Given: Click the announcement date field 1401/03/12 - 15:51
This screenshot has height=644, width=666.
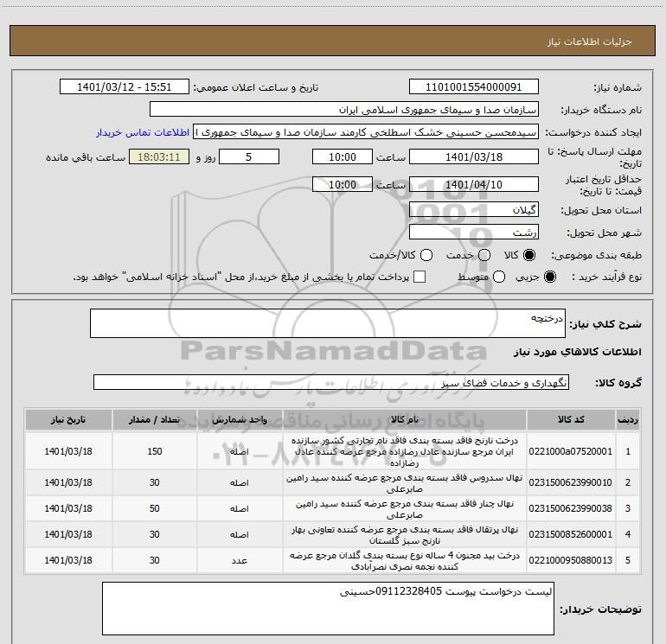Looking at the screenshot, I should (x=125, y=87).
